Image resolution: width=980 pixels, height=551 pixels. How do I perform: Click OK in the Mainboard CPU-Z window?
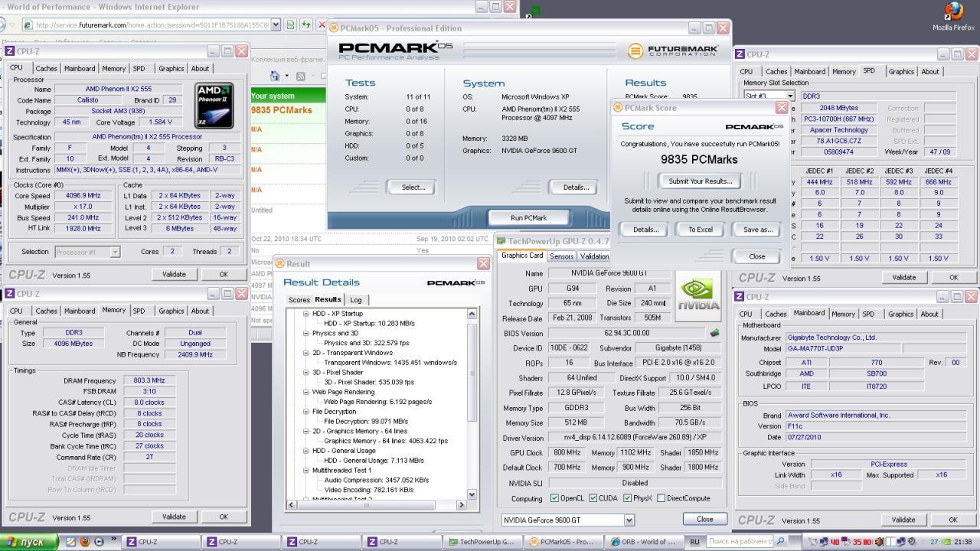click(x=953, y=520)
